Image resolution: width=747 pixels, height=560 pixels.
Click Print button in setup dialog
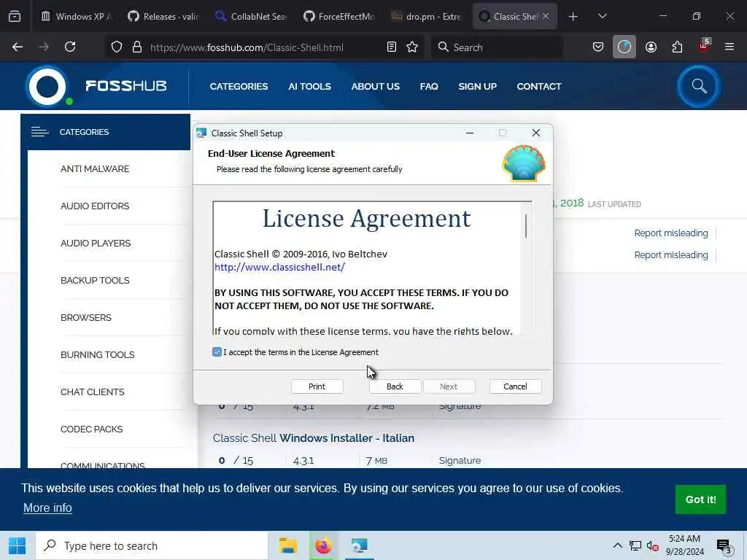[x=317, y=386]
